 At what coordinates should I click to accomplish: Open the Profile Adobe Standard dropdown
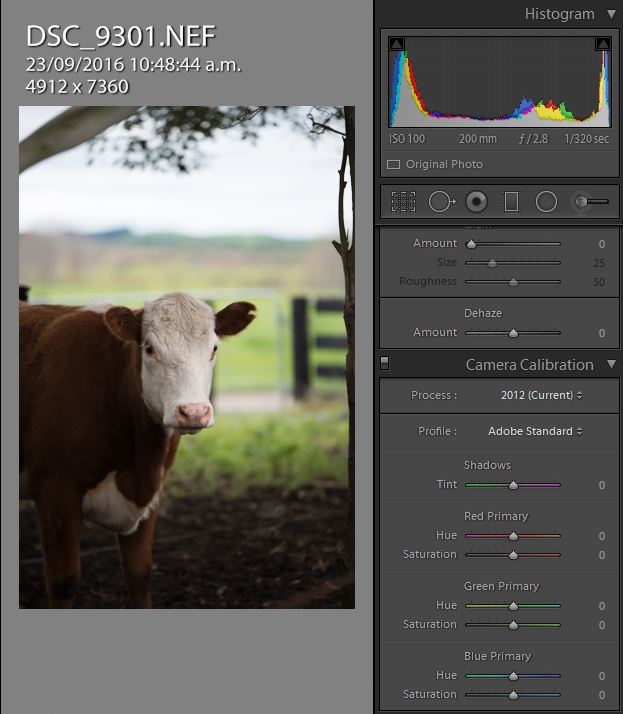(535, 431)
